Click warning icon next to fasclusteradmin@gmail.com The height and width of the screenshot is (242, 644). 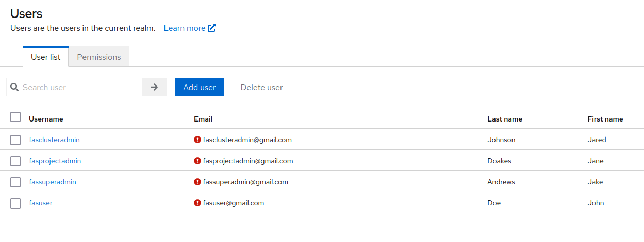197,140
